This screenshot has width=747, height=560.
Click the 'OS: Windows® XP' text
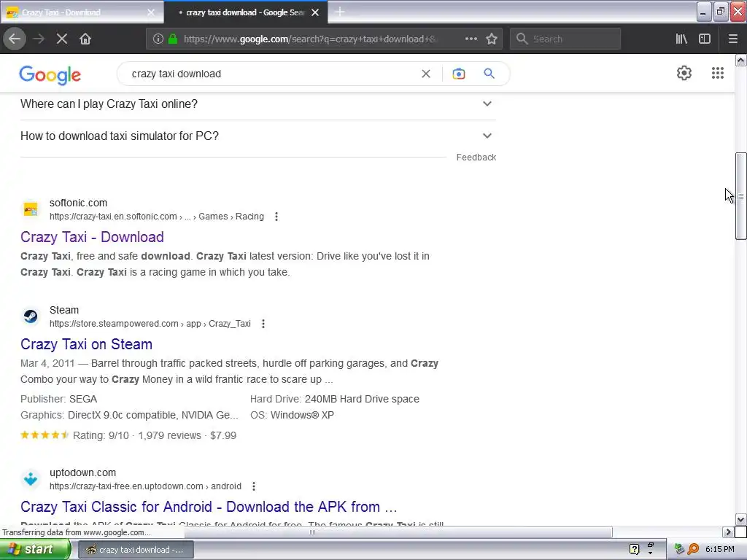292,415
